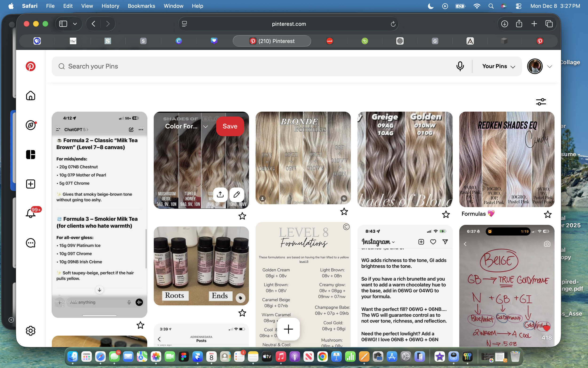Star the Roots and Ends bottles pin
Screen dimensions: 588x368
[242, 313]
